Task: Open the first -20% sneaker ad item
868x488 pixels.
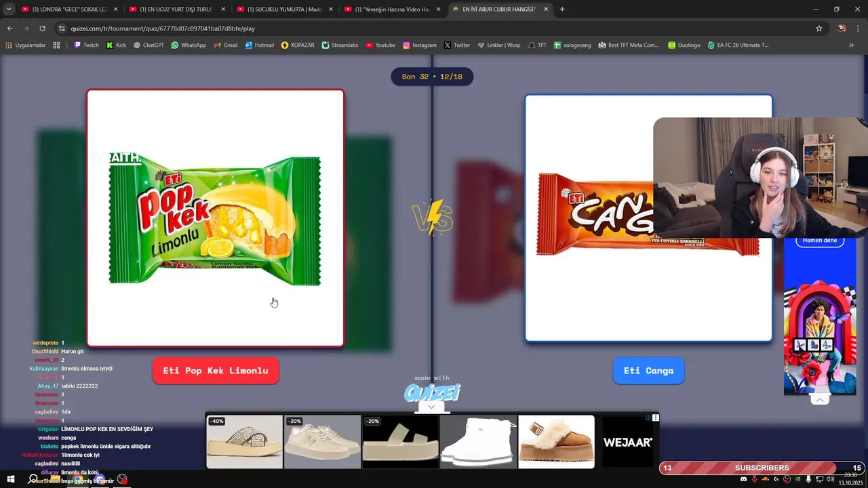Action: pyautogui.click(x=322, y=442)
